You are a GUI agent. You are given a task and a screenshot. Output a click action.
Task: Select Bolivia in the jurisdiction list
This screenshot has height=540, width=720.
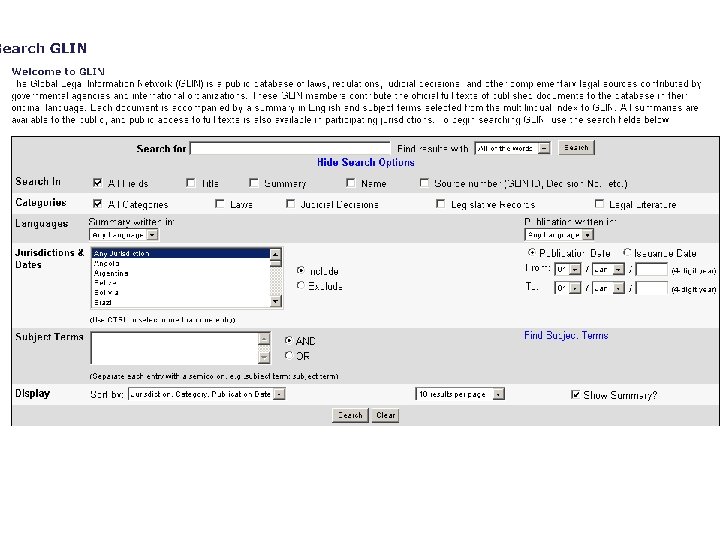tap(180, 292)
